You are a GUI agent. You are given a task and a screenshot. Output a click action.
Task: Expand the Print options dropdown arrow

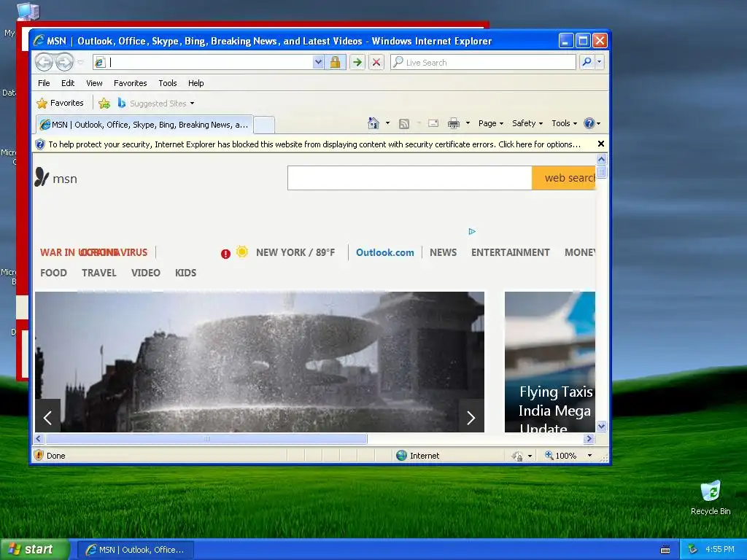pyautogui.click(x=468, y=123)
